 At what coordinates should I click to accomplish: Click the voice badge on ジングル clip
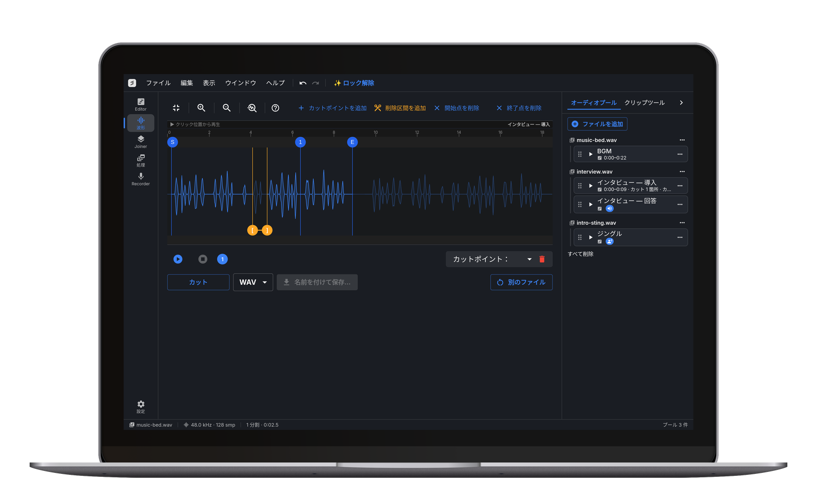pos(609,241)
